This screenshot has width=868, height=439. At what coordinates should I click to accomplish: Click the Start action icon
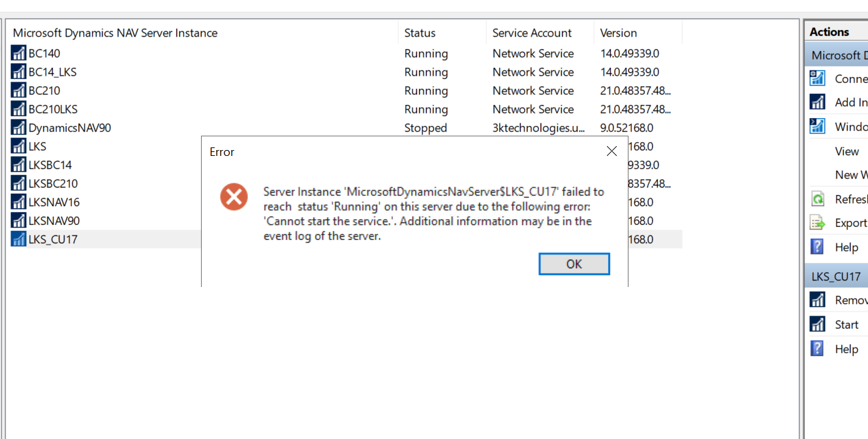tap(817, 324)
